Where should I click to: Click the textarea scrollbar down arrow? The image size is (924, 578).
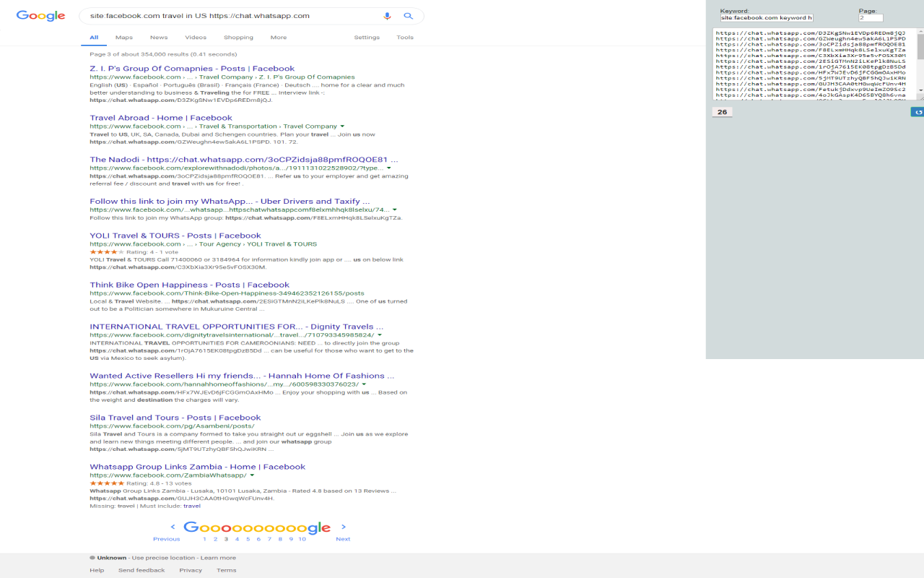click(x=920, y=91)
